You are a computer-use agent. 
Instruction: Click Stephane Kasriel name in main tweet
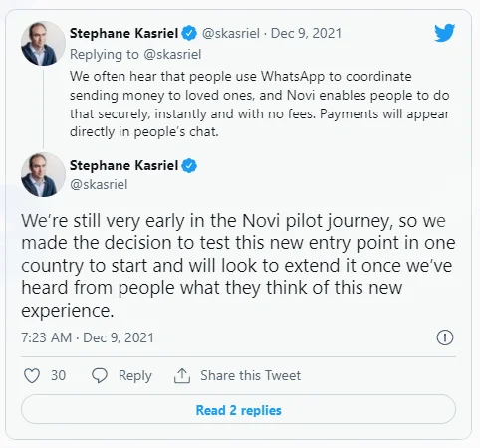(123, 165)
